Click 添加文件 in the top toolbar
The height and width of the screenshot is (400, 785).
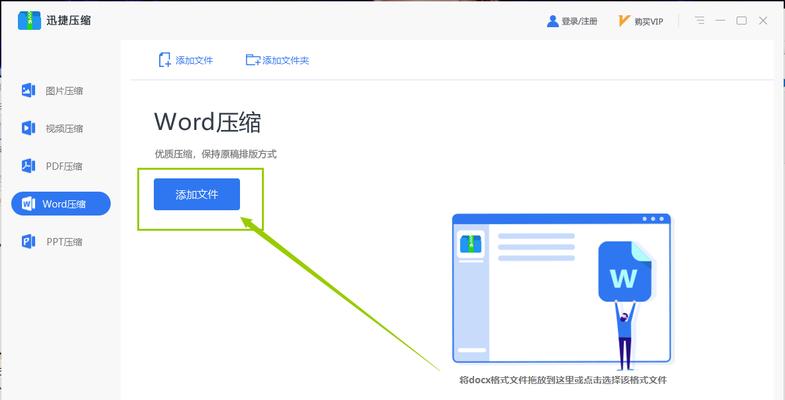point(186,60)
